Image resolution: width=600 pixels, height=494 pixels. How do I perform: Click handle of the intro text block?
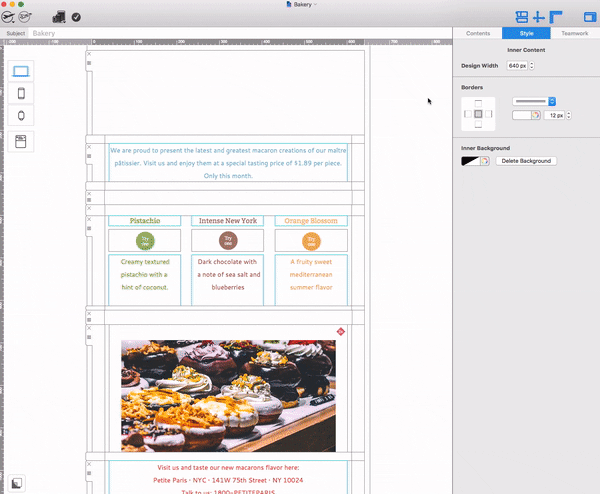[x=89, y=156]
